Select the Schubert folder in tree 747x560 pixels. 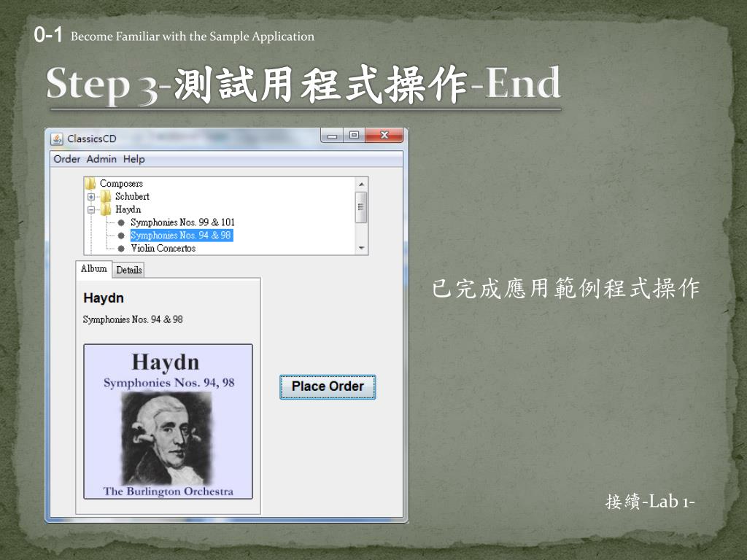(x=132, y=196)
